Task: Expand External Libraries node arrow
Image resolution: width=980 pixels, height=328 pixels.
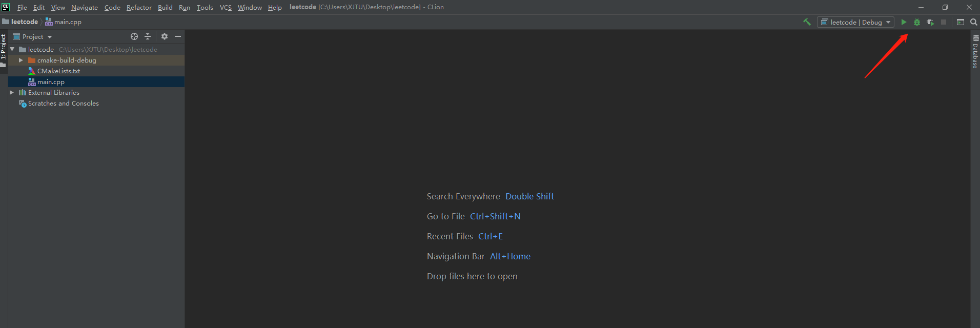Action: pyautogui.click(x=12, y=92)
